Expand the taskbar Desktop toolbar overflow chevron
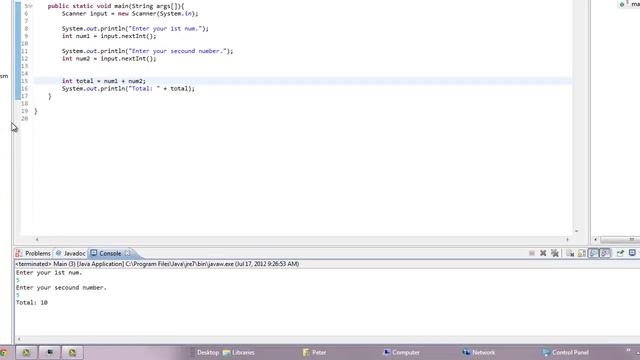 [628, 351]
